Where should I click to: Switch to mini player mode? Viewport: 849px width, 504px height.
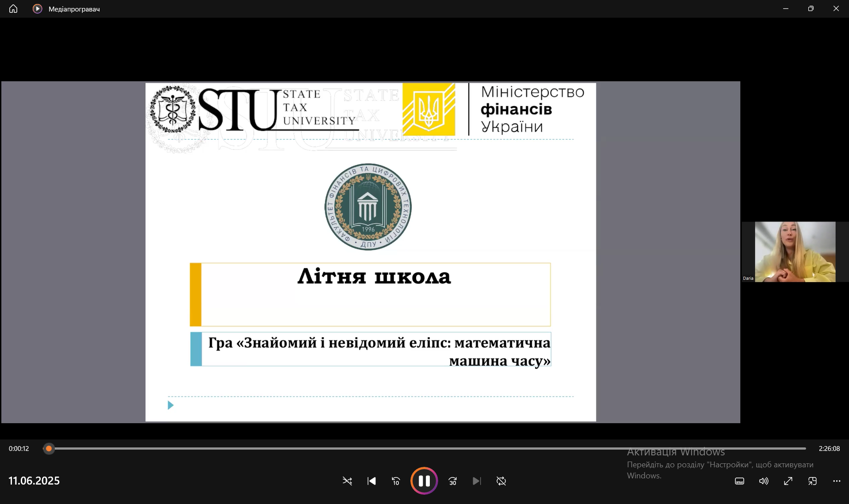pos(812,481)
